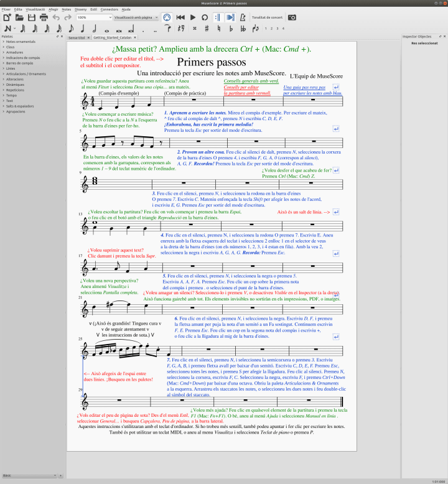Switch to the Sense títol tab
The image size is (448, 484).
77,38
